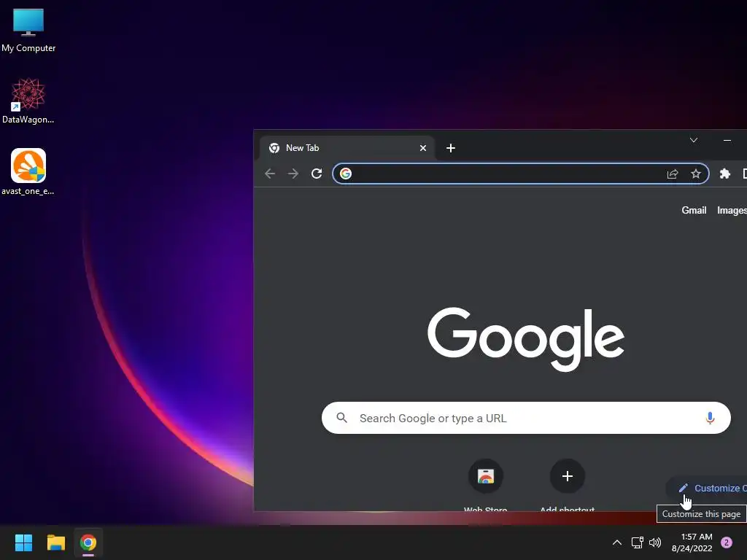Click the Add shortcut plus tile
Screen dimensions: 747x560
(x=568, y=476)
